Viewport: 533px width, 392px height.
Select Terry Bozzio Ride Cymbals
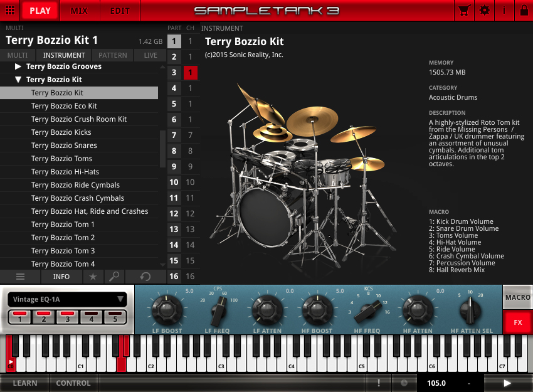pos(79,185)
